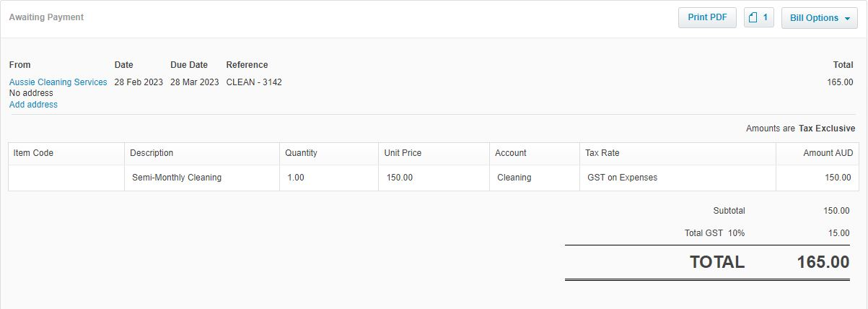Click the Unit Price 150.00 cell
This screenshot has width=868, height=309.
point(400,178)
